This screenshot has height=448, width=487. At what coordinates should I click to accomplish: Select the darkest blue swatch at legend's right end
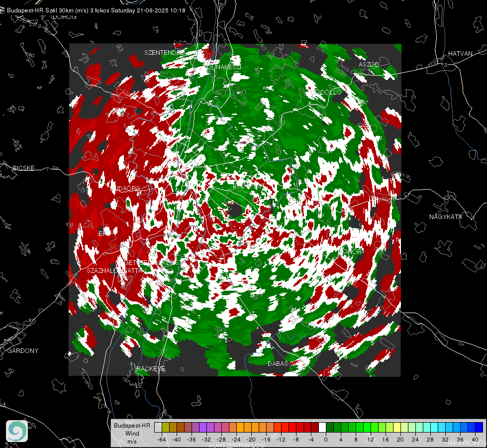[x=479, y=427]
